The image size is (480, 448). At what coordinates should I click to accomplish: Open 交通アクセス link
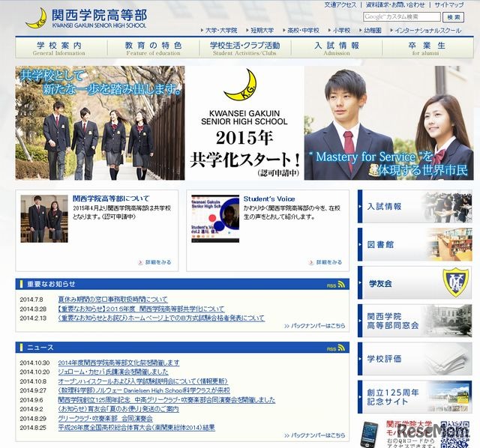tap(340, 5)
